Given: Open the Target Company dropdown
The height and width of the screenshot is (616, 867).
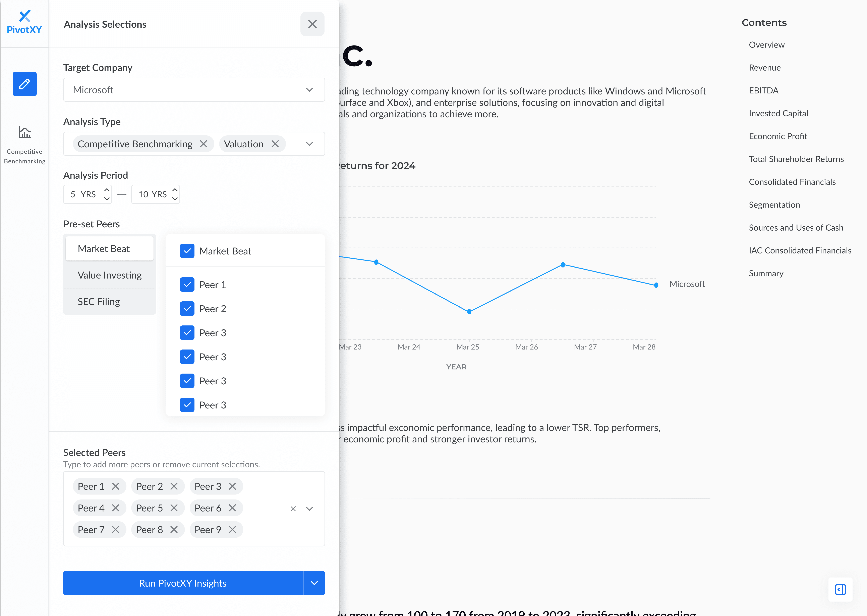Looking at the screenshot, I should coord(309,90).
